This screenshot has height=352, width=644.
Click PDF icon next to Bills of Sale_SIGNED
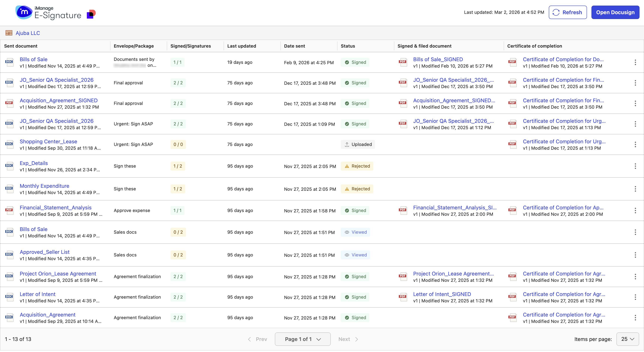click(x=403, y=62)
